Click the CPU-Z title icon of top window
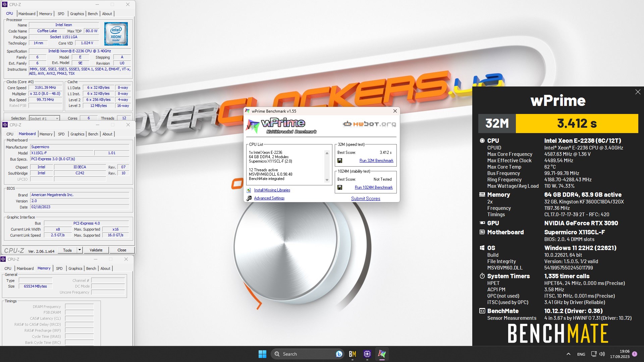This screenshot has width=644, height=362. point(5,4)
